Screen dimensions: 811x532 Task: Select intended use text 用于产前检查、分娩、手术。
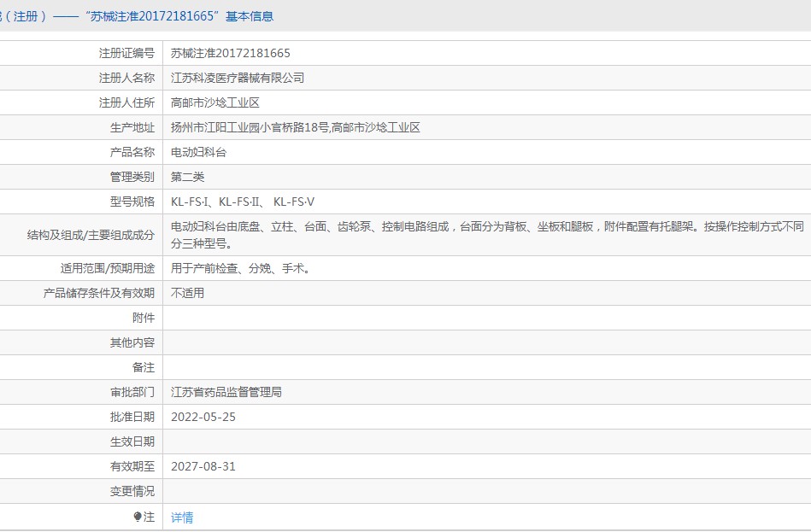(x=240, y=269)
